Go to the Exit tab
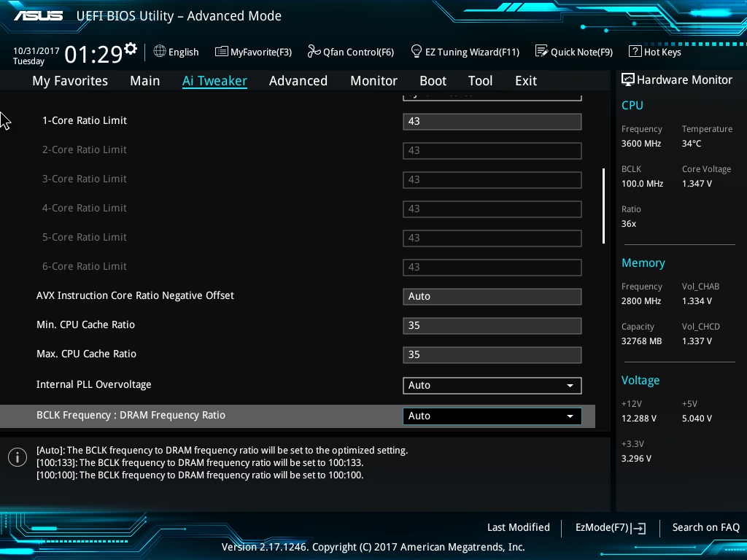 (x=526, y=81)
